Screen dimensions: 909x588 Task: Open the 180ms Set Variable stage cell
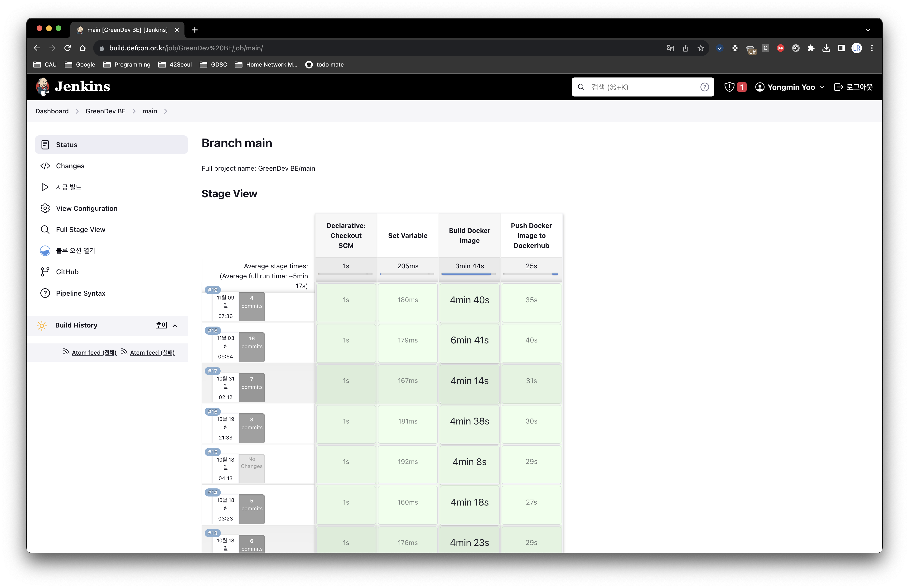pos(407,303)
